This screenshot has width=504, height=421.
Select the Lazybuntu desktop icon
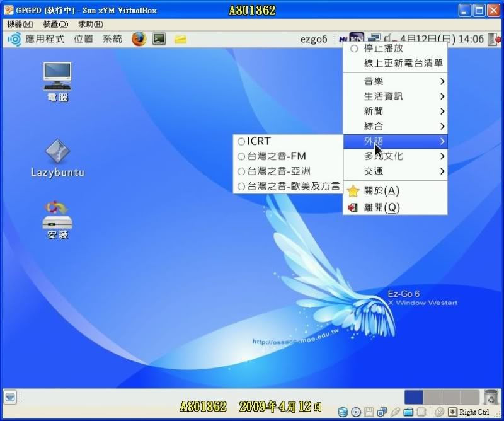click(x=58, y=158)
